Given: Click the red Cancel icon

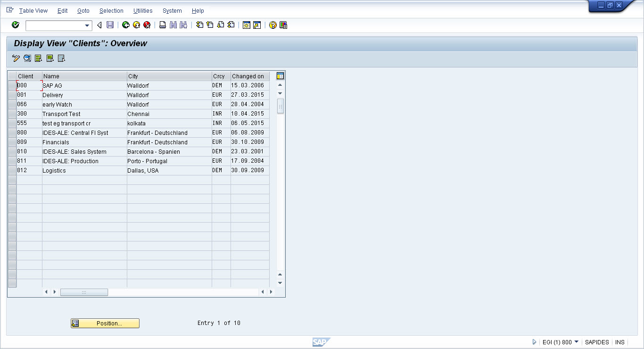Looking at the screenshot, I should point(147,25).
